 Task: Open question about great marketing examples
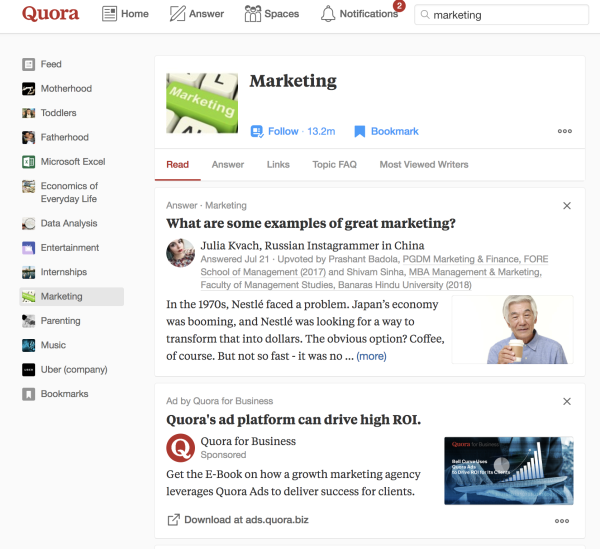311,223
